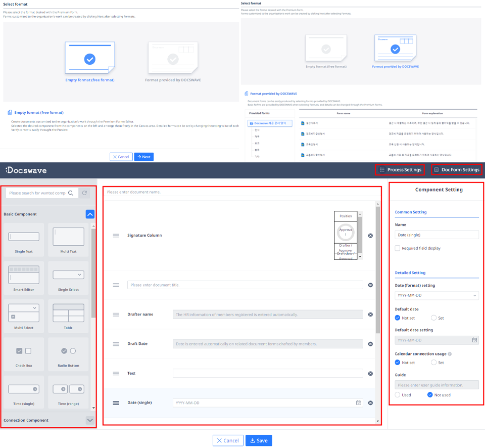Click the Drafter name drag handle

coord(116,315)
